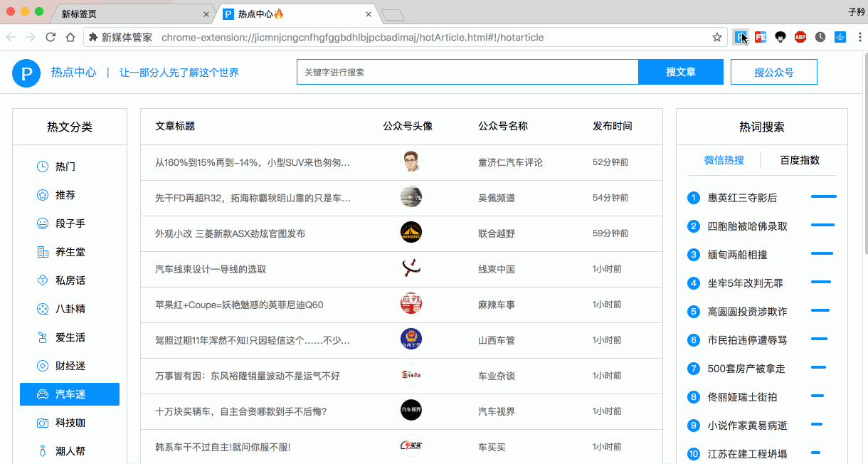This screenshot has height=464, width=868.
Task: Click the FE extension icon in toolbar
Action: (760, 36)
